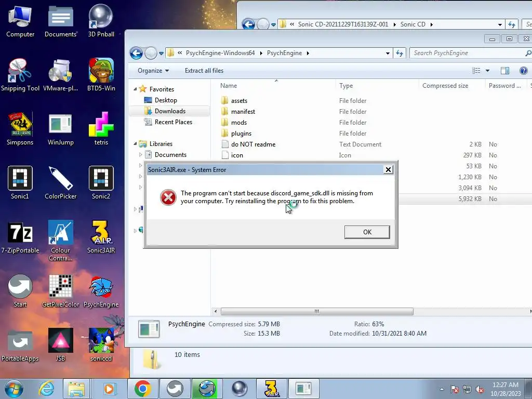
Task: Click the taskbar clock showing 12:27 AM
Action: [505, 389]
